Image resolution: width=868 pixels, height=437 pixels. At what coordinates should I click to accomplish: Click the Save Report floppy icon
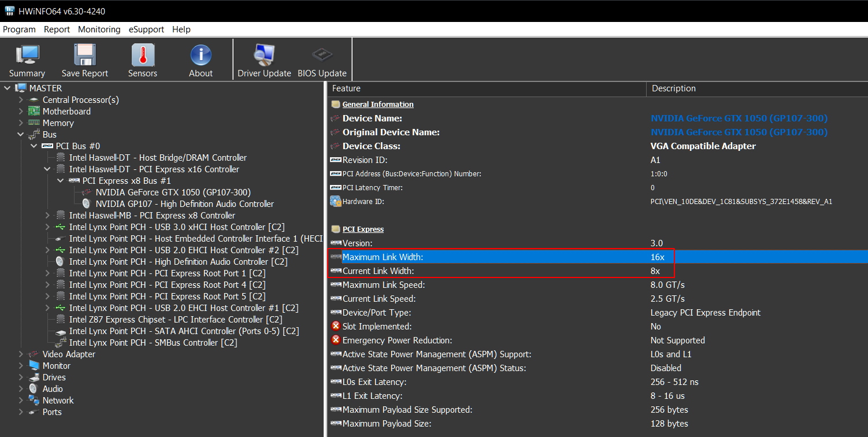pyautogui.click(x=85, y=55)
